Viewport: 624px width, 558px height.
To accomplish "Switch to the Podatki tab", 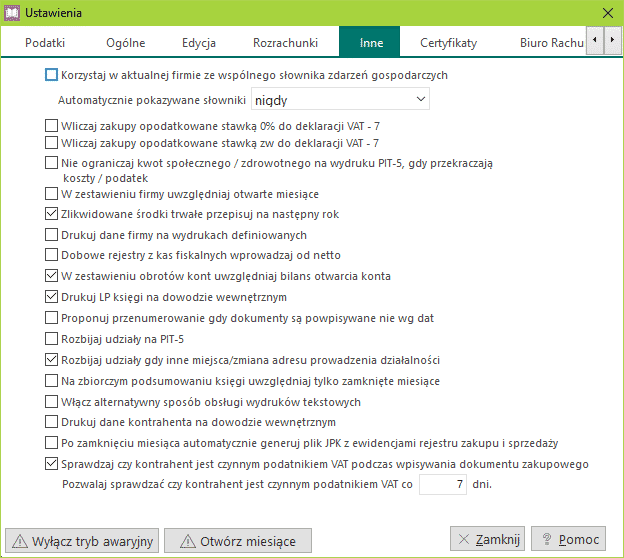I will tap(45, 43).
